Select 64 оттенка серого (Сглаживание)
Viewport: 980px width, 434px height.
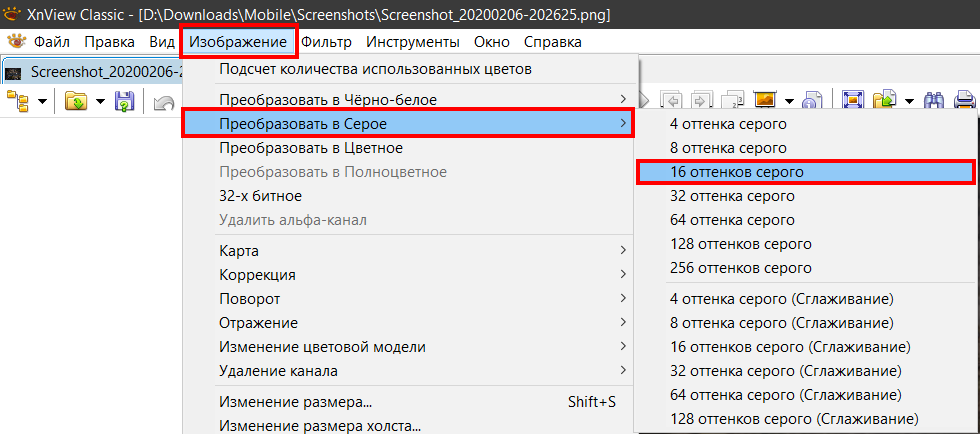point(806,395)
